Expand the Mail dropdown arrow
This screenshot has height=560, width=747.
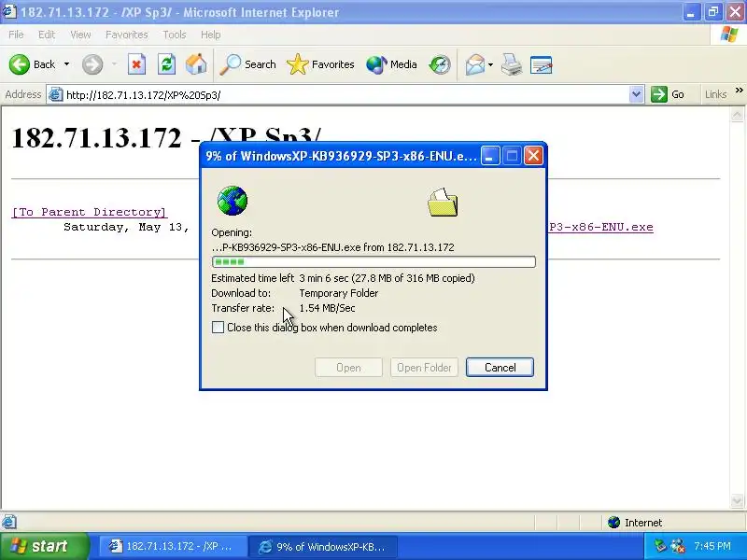(490, 64)
